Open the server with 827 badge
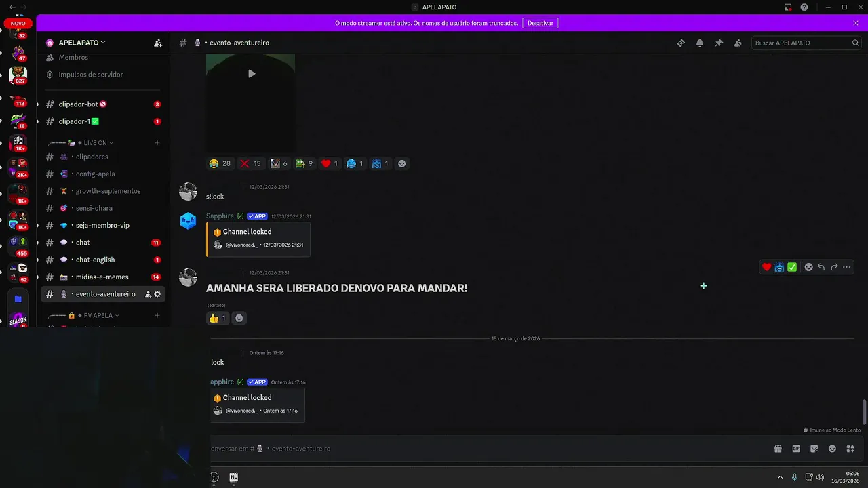The width and height of the screenshot is (868, 488). click(18, 75)
